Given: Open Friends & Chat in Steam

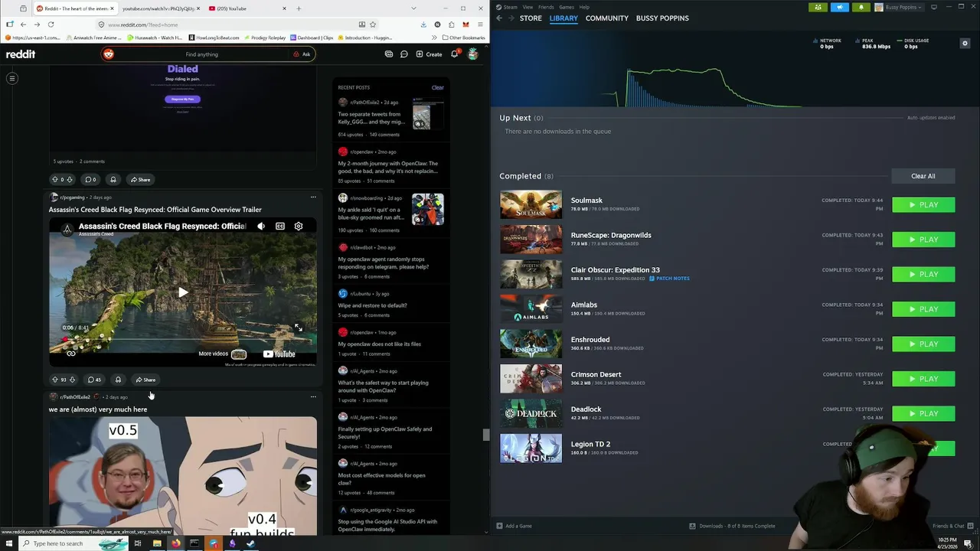Looking at the screenshot, I should point(948,526).
